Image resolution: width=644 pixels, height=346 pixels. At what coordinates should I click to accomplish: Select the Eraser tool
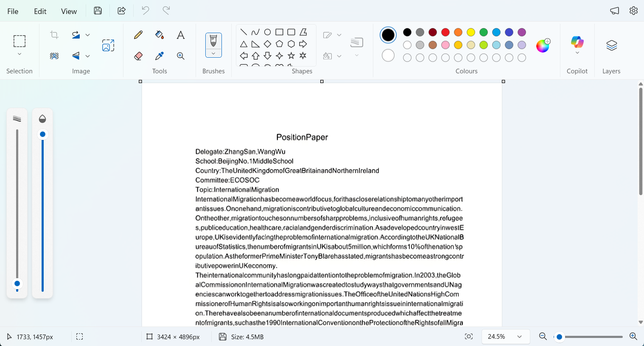pos(138,56)
